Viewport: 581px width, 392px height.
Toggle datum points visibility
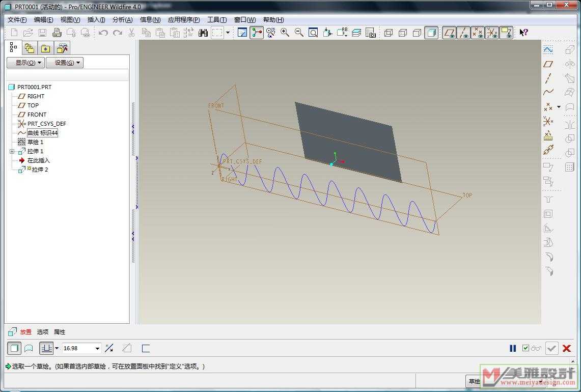click(x=478, y=33)
